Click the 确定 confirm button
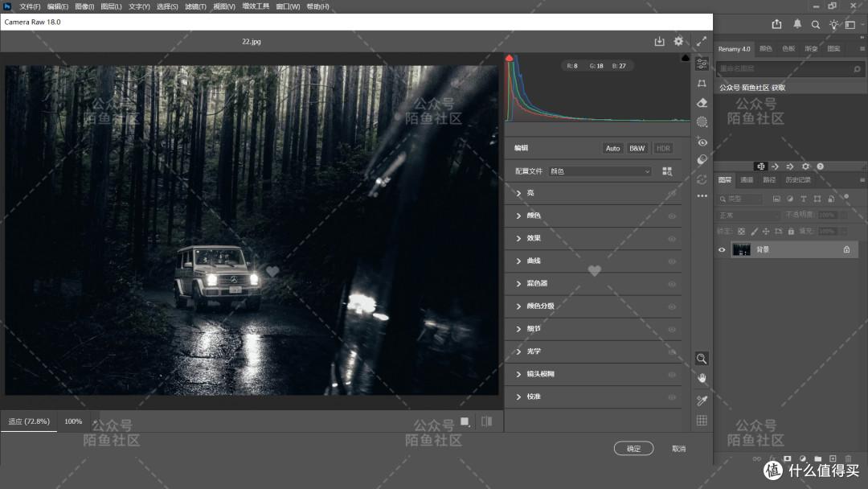Viewport: 868px width, 489px height. pyautogui.click(x=633, y=449)
